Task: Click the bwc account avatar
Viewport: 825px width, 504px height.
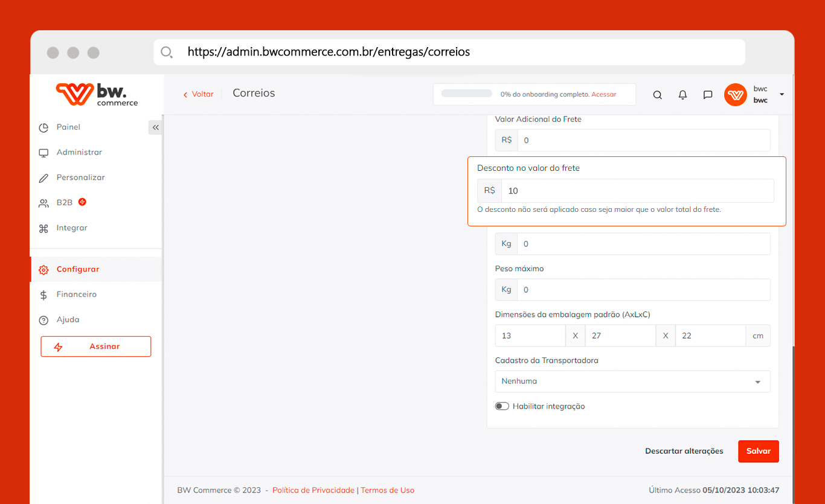Action: point(736,95)
